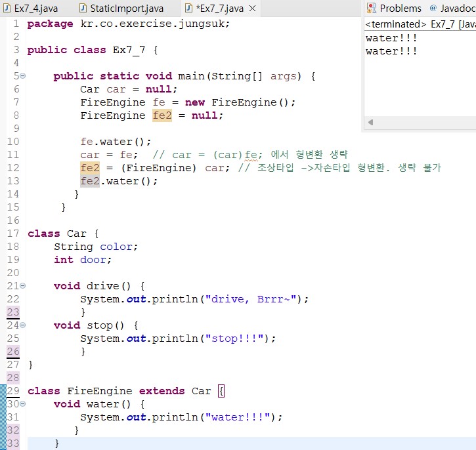Click the <terminated> Ex7_7 console label
The image size is (476, 450).
tap(420, 24)
